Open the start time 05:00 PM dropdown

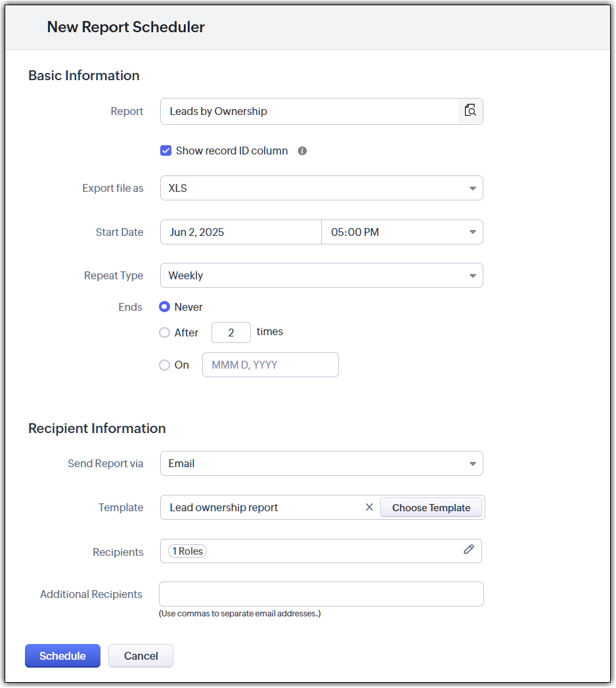402,232
